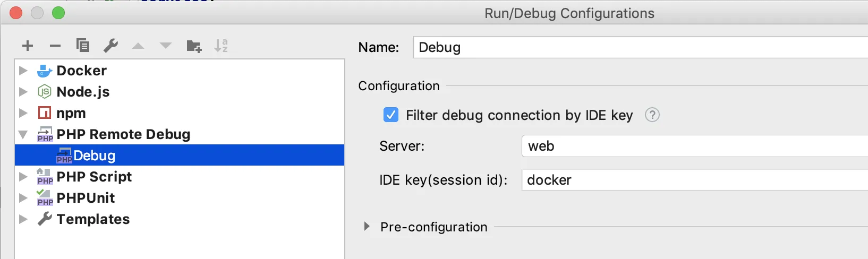Expand the Pre-configuration section

tap(367, 227)
